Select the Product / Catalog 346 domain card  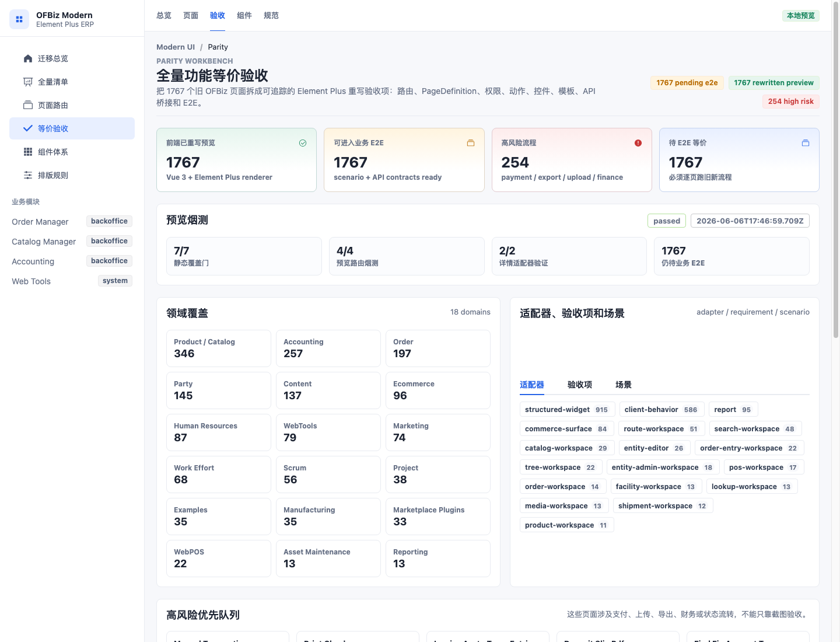coord(219,348)
